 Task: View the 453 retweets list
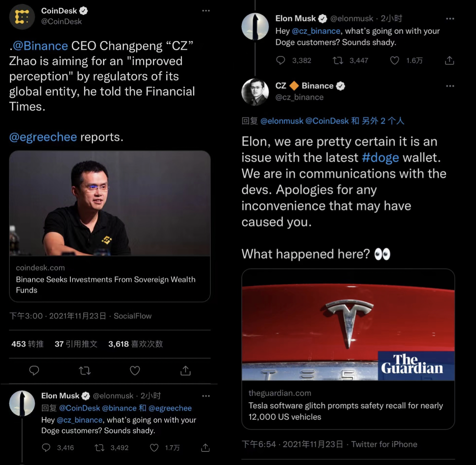point(27,344)
